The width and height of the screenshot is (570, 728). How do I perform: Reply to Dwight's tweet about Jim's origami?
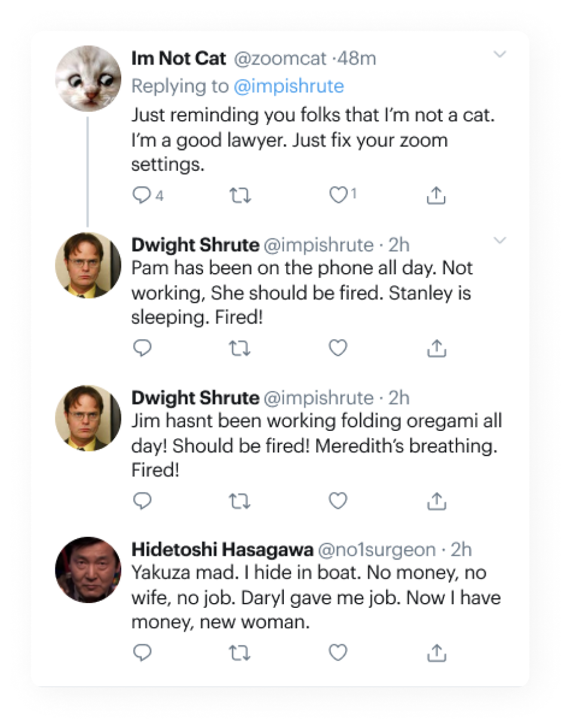[x=142, y=501]
